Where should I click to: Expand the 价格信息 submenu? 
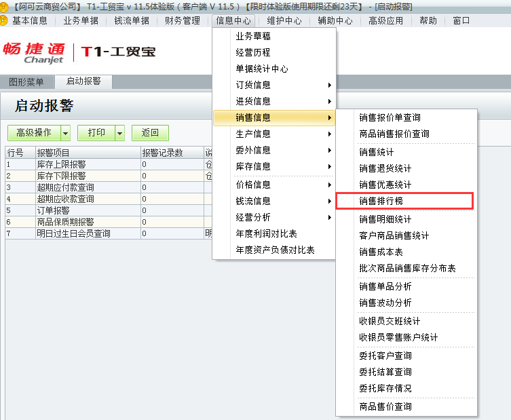(273, 185)
